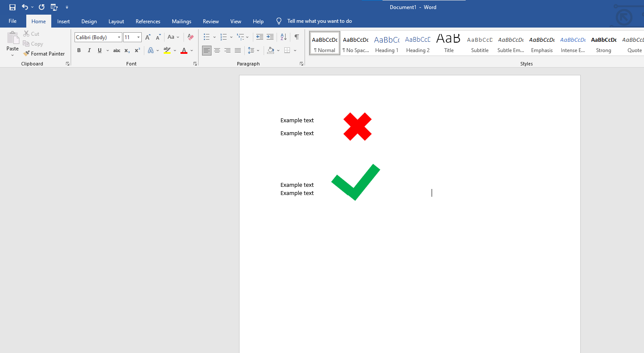Viewport: 644px width, 353px height.
Task: Toggle Superscript formatting
Action: click(x=137, y=50)
